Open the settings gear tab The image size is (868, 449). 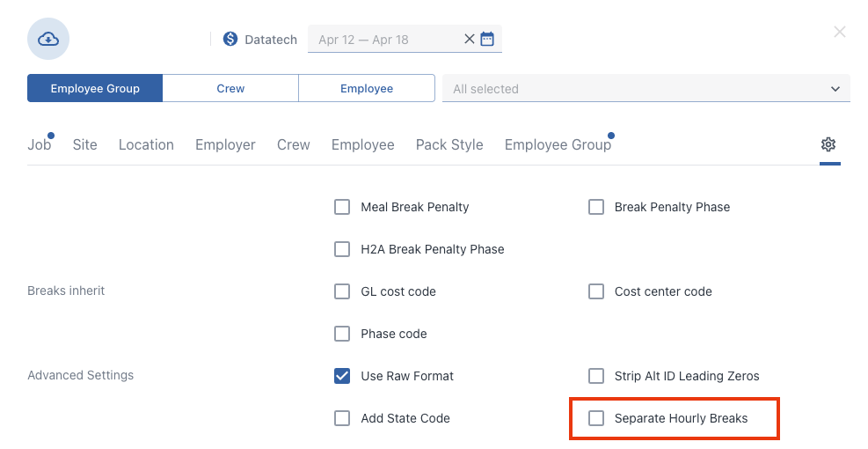[x=828, y=144]
